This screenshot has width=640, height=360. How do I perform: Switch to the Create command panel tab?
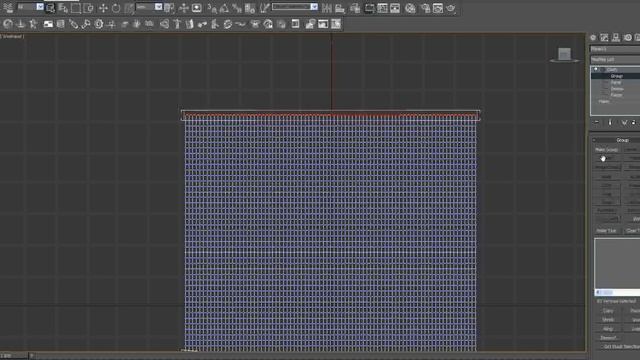pos(593,38)
